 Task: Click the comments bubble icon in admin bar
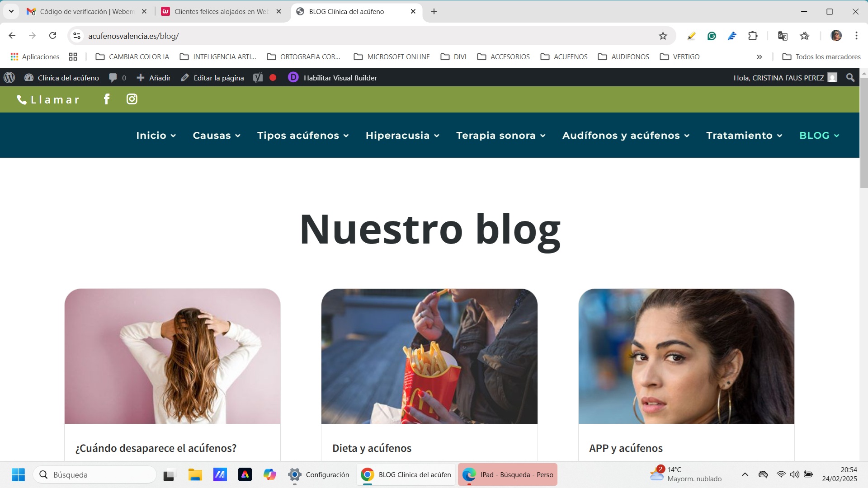[x=113, y=78]
